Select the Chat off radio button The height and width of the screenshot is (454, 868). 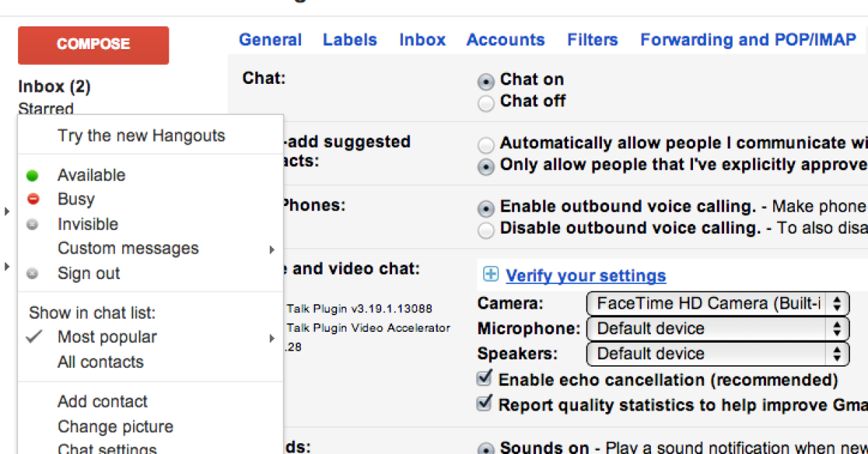point(487,103)
